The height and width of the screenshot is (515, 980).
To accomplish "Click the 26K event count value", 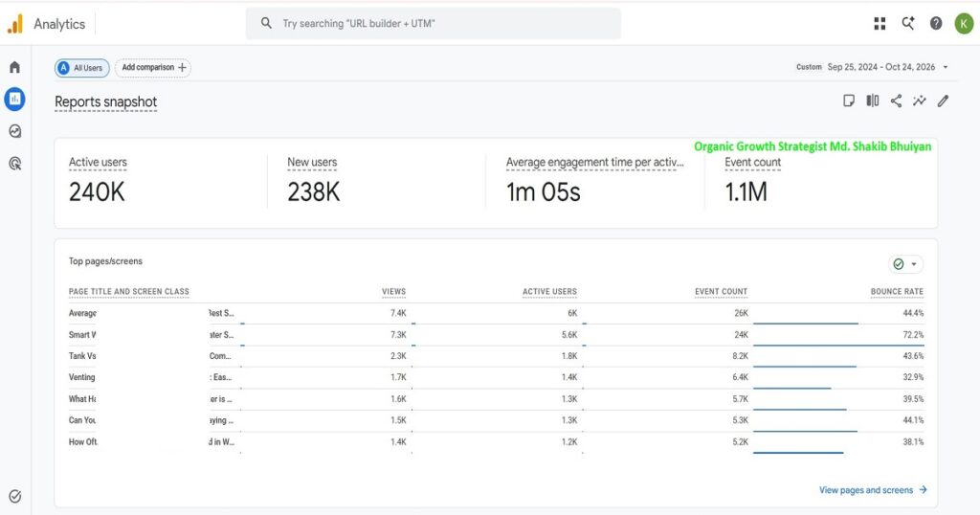I will [x=742, y=313].
